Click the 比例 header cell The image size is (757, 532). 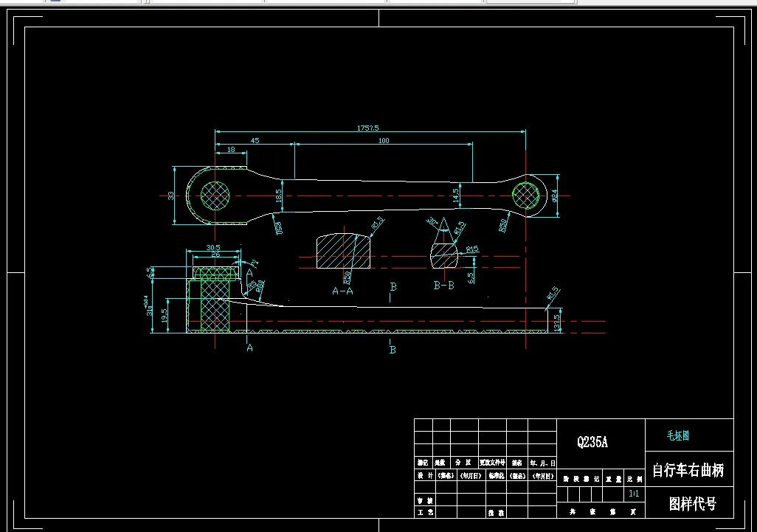[x=635, y=479]
